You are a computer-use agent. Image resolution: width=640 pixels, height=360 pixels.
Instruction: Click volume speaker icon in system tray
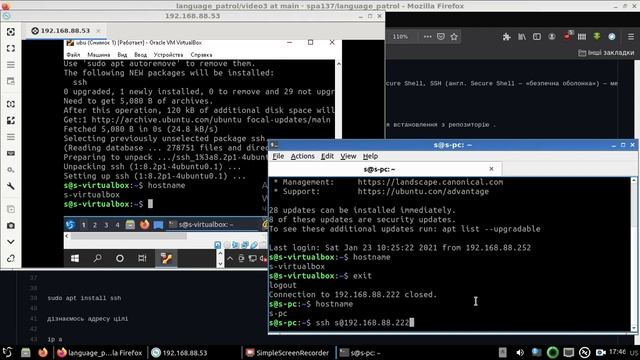coord(520,353)
